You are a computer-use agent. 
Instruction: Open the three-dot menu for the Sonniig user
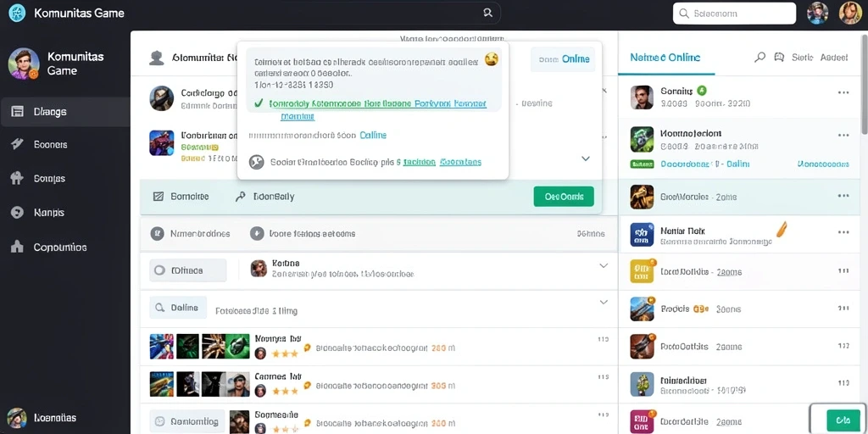(843, 92)
